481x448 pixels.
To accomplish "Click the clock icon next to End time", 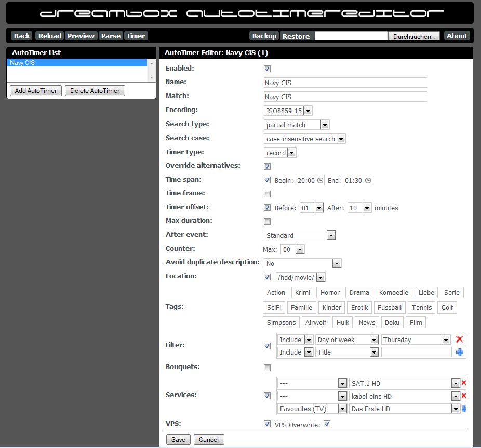I will pyautogui.click(x=368, y=180).
